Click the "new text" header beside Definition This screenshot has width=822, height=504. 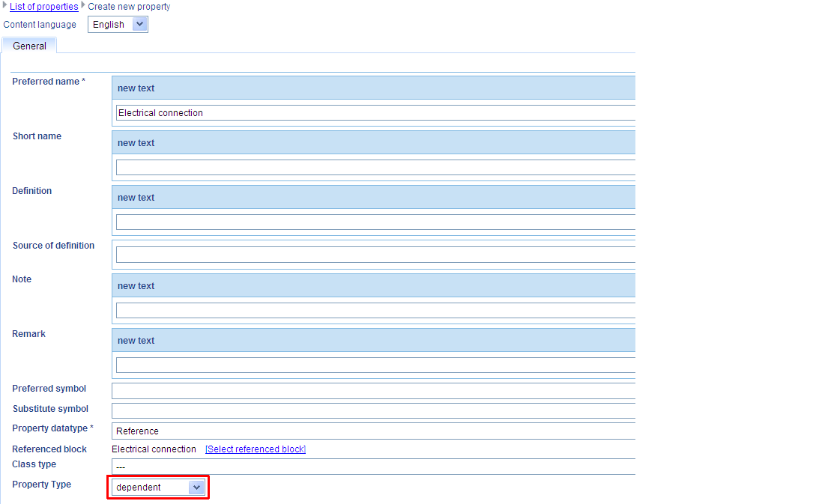tap(136, 198)
